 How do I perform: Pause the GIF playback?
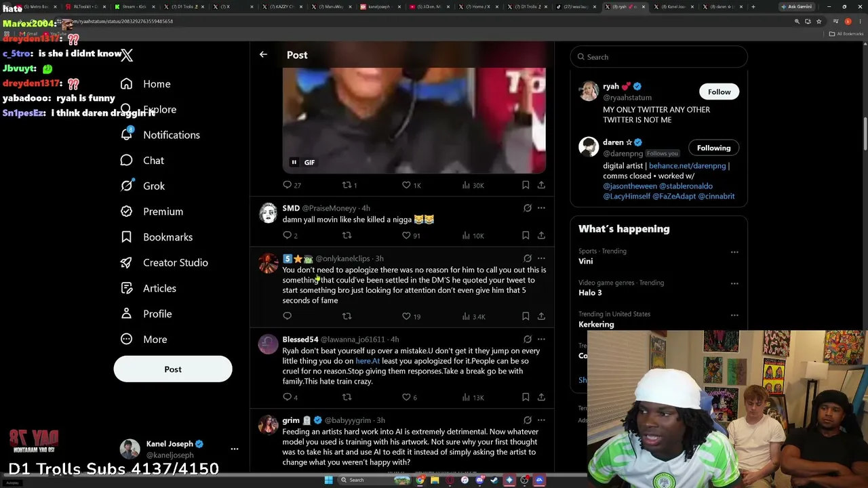click(x=294, y=163)
